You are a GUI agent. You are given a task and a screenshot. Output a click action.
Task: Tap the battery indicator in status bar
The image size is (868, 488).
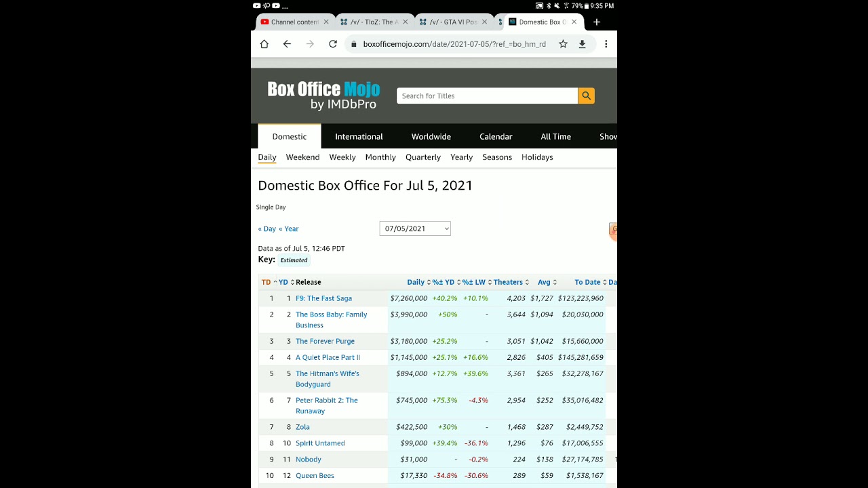581,6
